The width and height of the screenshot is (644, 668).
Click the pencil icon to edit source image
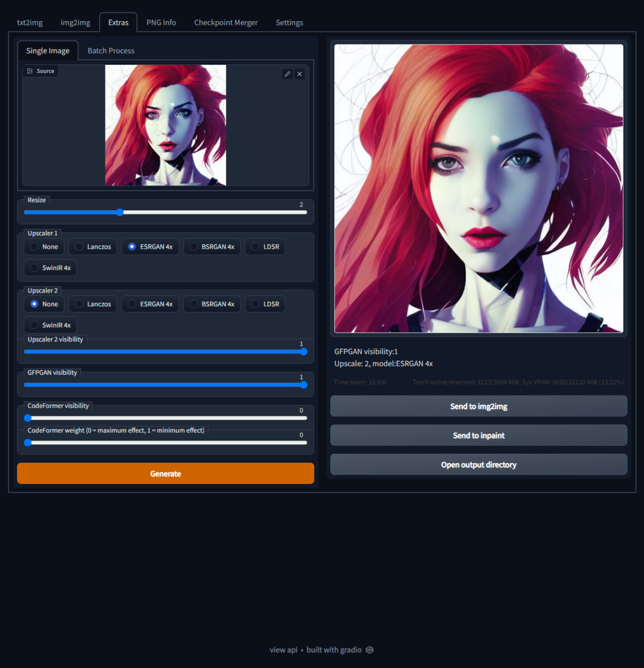coord(287,73)
